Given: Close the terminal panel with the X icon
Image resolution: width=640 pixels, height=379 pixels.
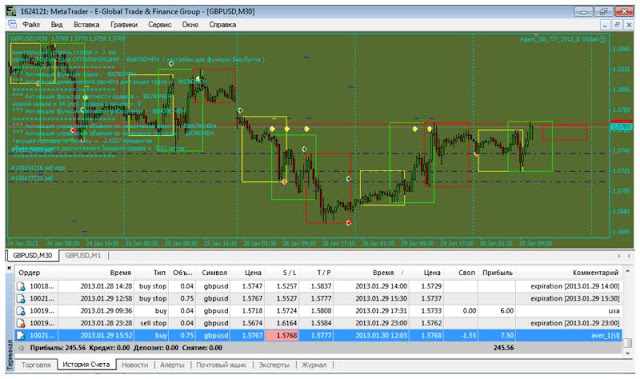Looking at the screenshot, I should [9, 267].
